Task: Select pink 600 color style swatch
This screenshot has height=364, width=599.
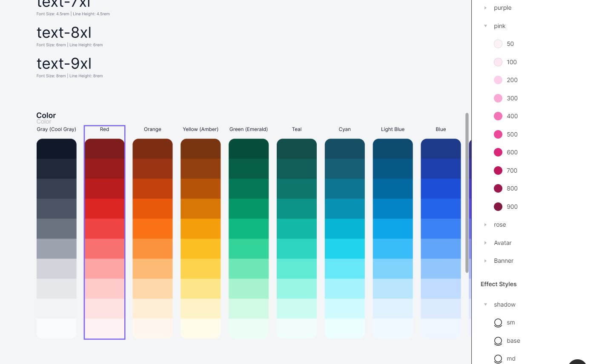Action: (498, 152)
